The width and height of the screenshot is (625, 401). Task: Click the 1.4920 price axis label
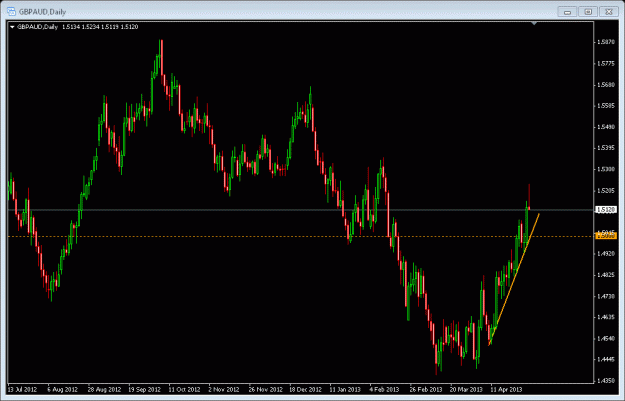tap(606, 254)
